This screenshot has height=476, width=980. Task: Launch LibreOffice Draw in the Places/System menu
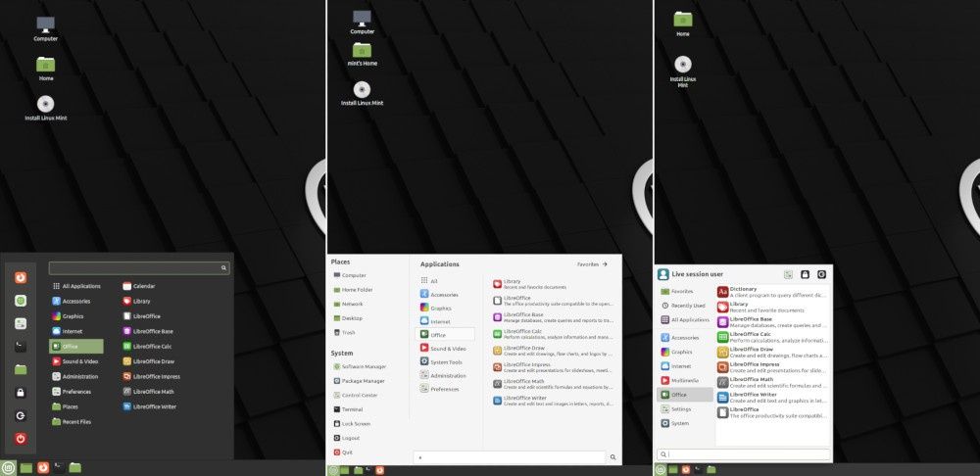[x=553, y=351]
